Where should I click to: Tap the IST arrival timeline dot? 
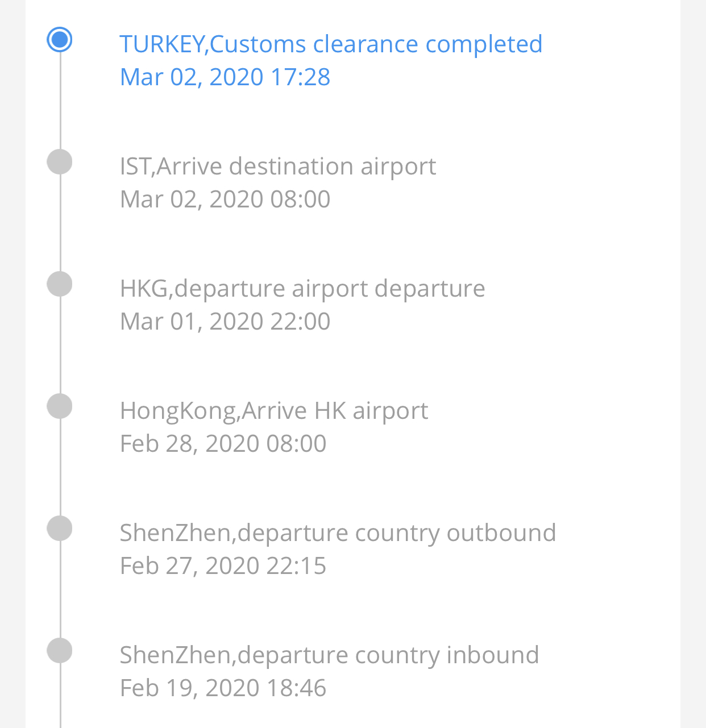tap(60, 162)
